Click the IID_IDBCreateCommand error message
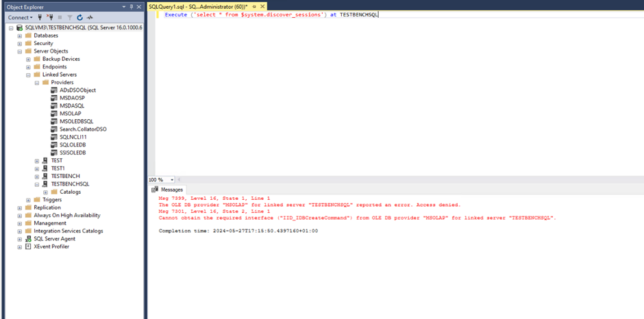This screenshot has width=644, height=319. (x=358, y=218)
